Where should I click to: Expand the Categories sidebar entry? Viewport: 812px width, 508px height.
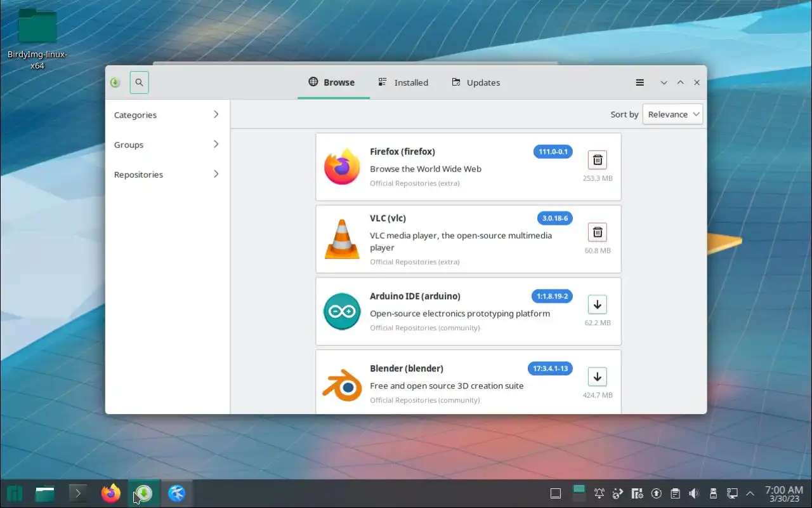click(167, 115)
